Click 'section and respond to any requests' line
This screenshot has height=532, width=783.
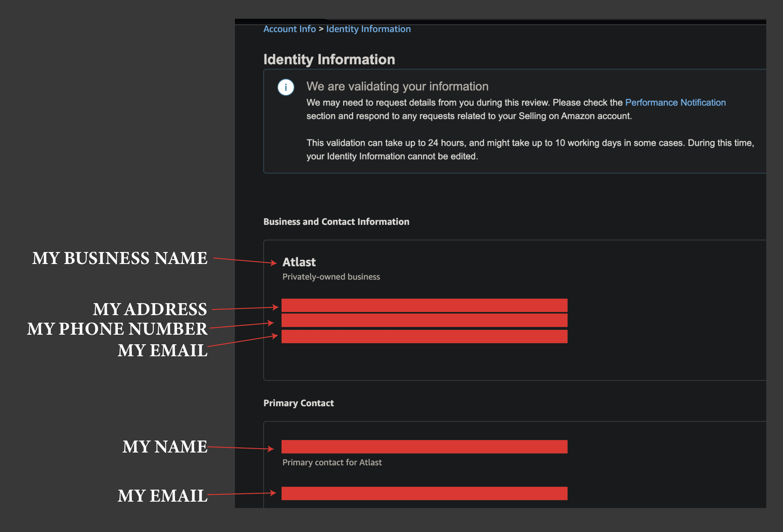469,116
